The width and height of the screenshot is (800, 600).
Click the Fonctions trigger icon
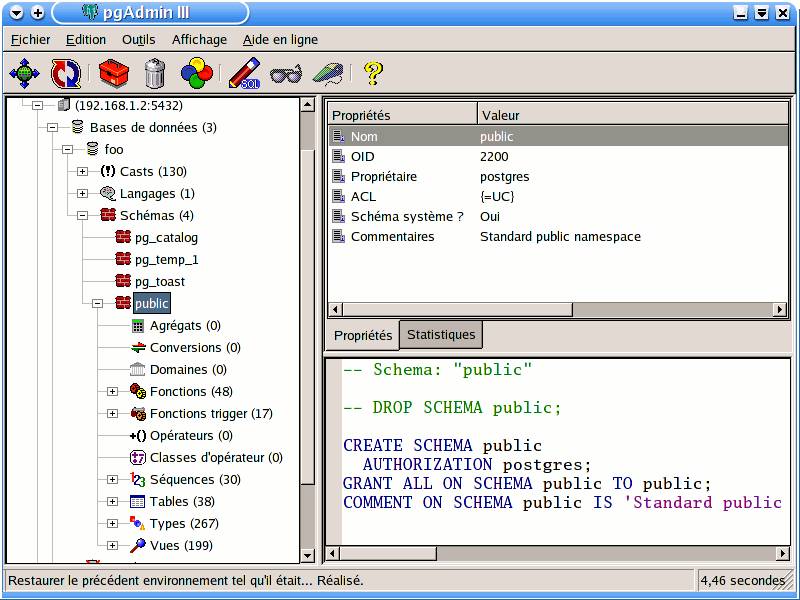click(x=138, y=413)
